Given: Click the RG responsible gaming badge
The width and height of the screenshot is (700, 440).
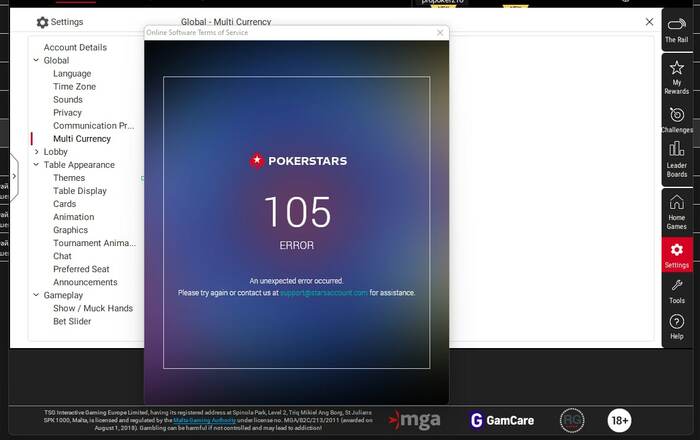Looking at the screenshot, I should pyautogui.click(x=572, y=420).
